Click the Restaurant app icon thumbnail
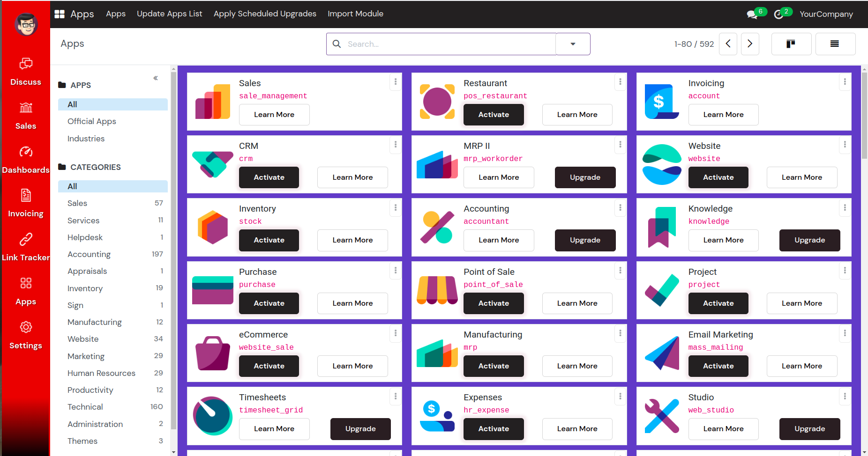 pos(437,102)
